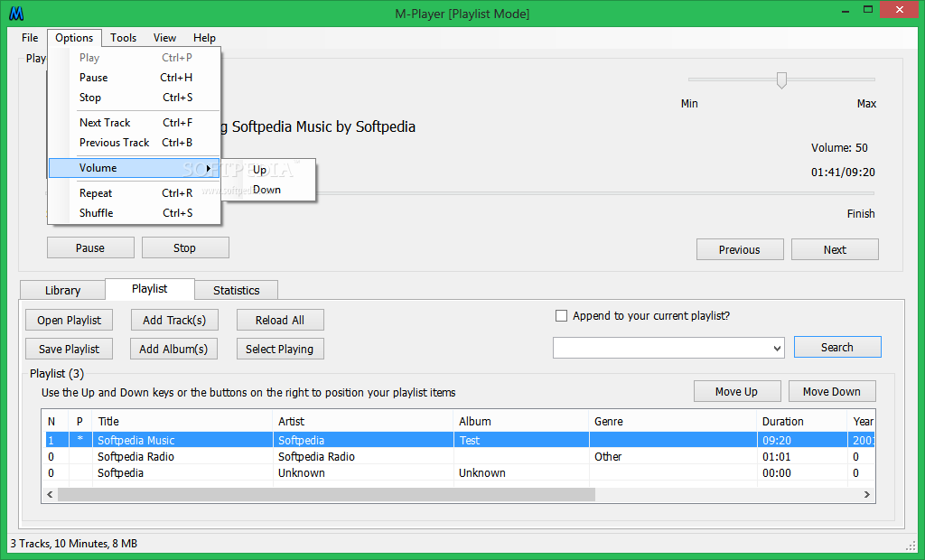Sort by the Artist column header
The width and height of the screenshot is (925, 560).
tap(363, 421)
